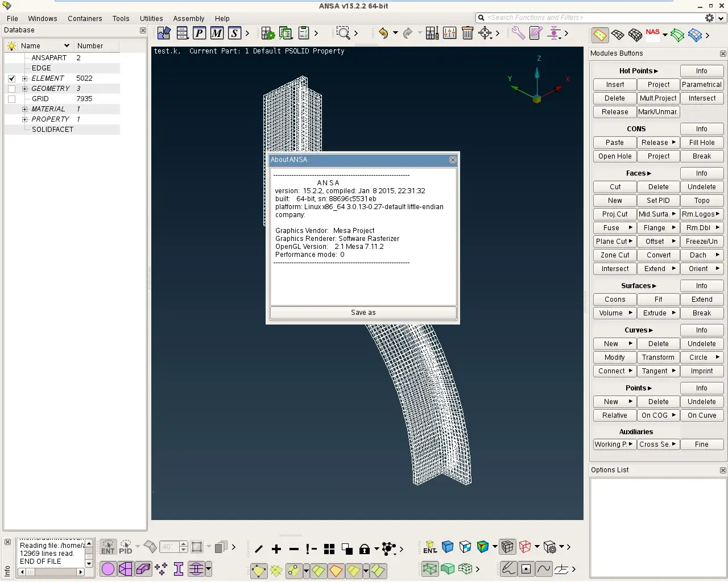Open the Tools menu

121,19
